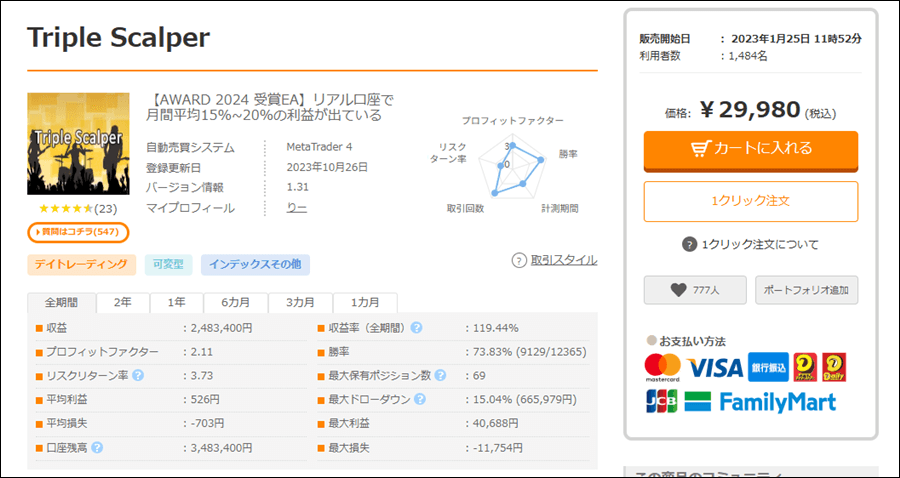Image resolution: width=900 pixels, height=478 pixels.
Task: Click help icon next to リスクリターン率
Action: (138, 376)
